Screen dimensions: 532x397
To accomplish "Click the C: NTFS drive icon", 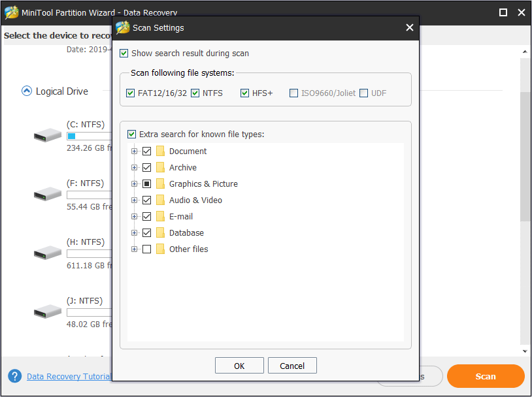I will click(x=48, y=135).
